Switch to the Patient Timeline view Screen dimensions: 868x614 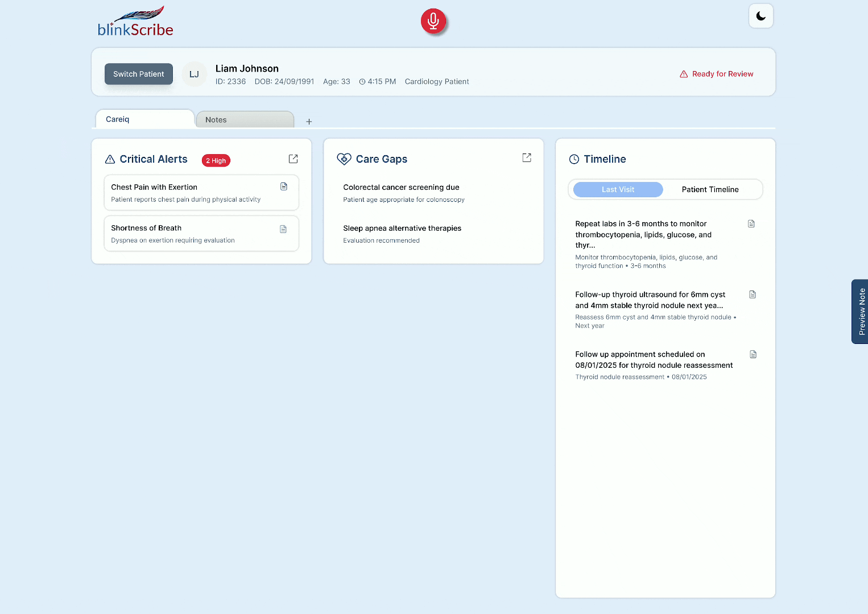pos(710,190)
